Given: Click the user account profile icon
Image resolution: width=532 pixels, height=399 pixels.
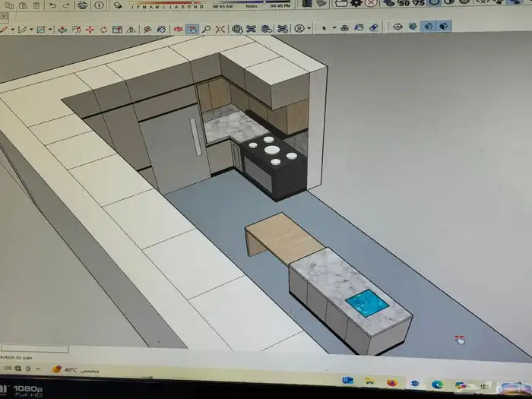Looking at the screenshot, I should tap(299, 29).
